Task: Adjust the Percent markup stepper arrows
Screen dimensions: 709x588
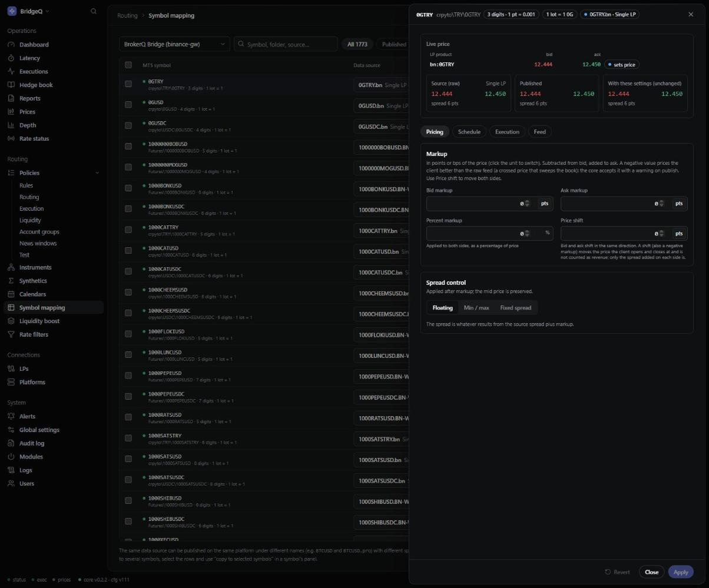Action: pyautogui.click(x=527, y=234)
